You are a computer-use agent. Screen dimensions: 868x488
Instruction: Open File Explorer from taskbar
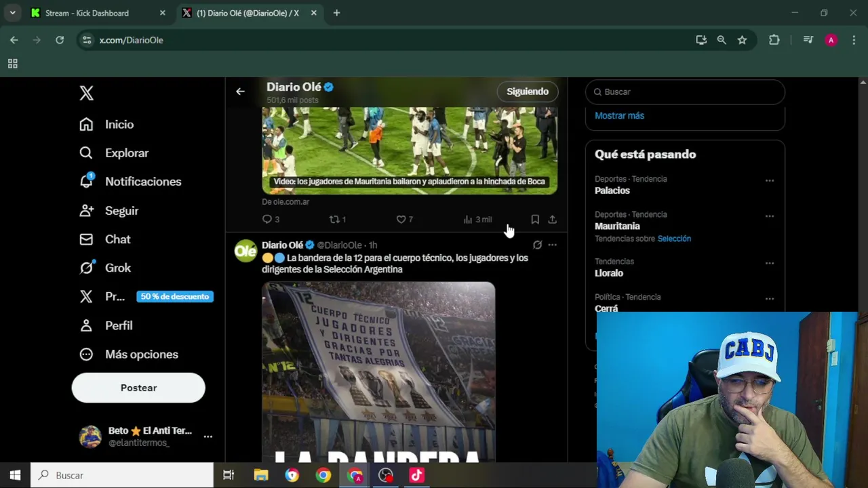261,475
